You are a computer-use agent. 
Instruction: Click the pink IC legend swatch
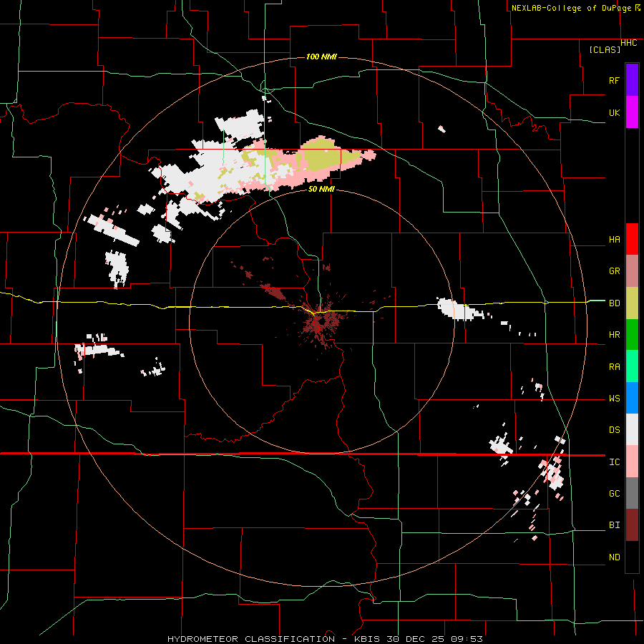click(x=632, y=462)
